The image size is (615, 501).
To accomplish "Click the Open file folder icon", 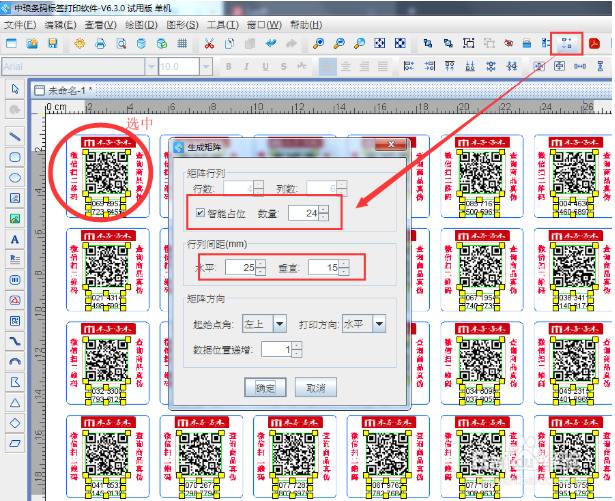I will pos(32,43).
